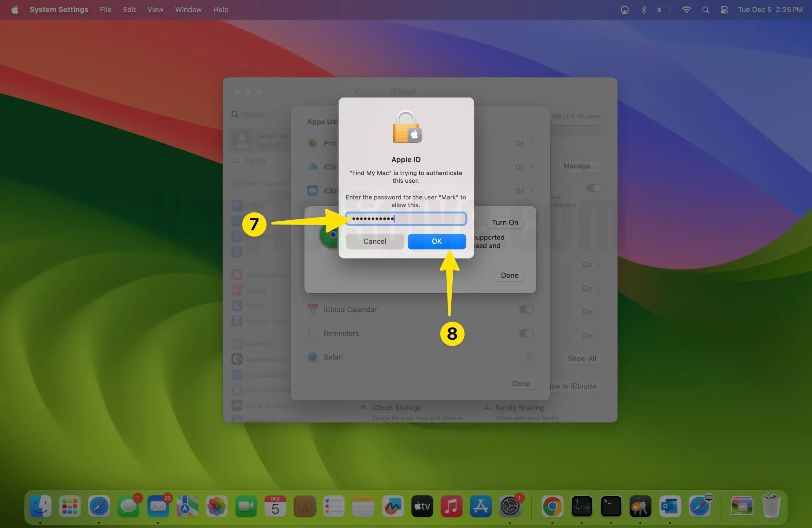Toggle the Safari iCloud switch
The height and width of the screenshot is (528, 812).
coord(526,357)
